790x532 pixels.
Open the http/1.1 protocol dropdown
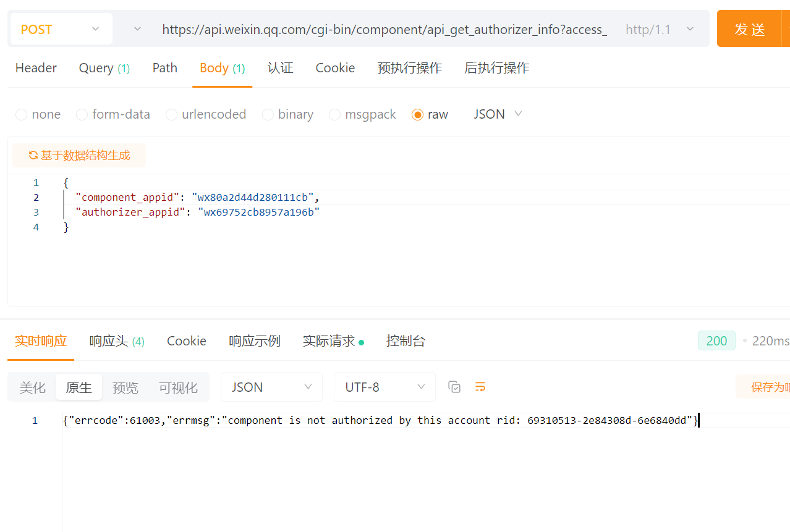pos(660,29)
